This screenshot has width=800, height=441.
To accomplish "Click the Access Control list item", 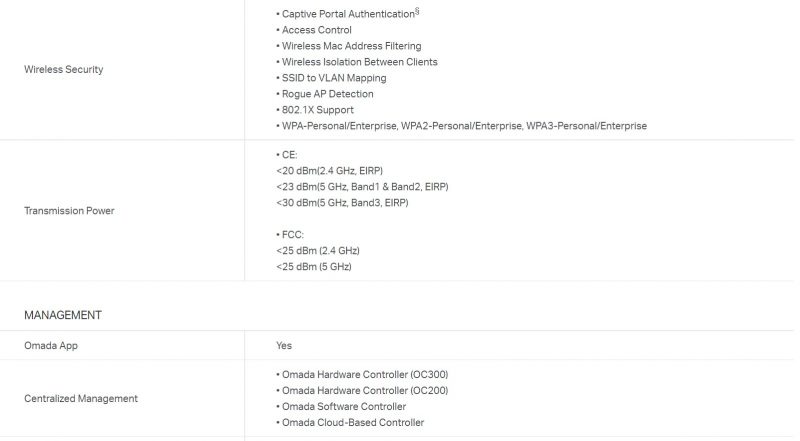I will (317, 30).
